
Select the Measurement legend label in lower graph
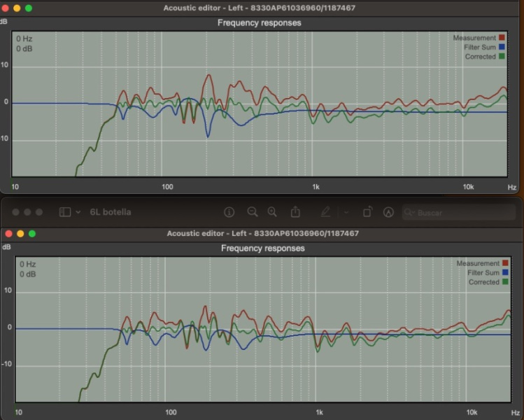pos(478,263)
